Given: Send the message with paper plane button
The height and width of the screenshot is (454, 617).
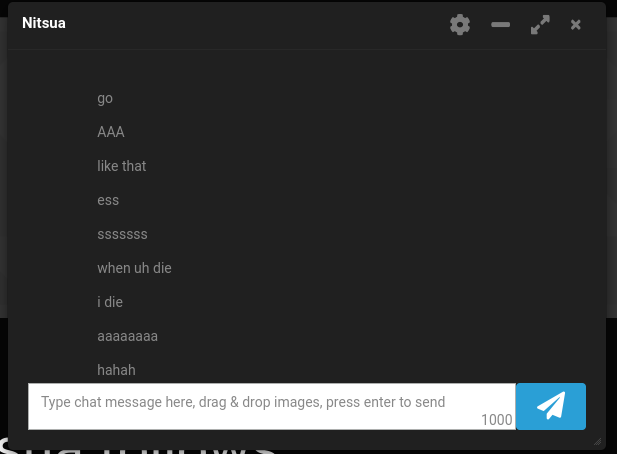Looking at the screenshot, I should click(x=550, y=406).
